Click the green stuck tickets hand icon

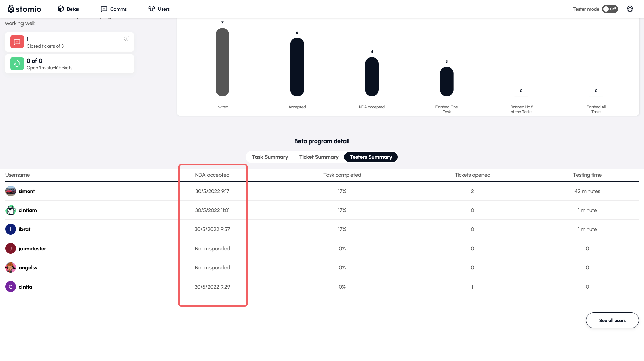(x=17, y=64)
